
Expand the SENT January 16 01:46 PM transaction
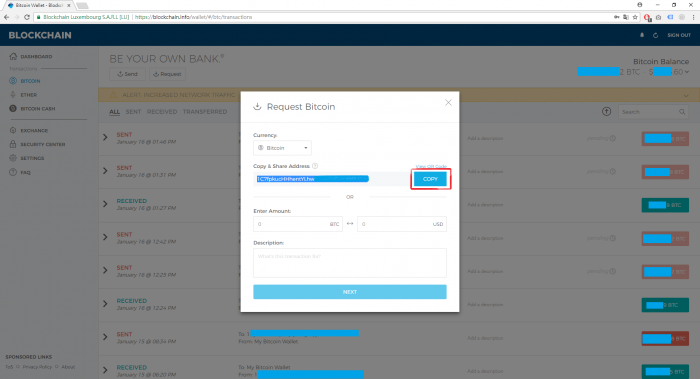pos(105,137)
